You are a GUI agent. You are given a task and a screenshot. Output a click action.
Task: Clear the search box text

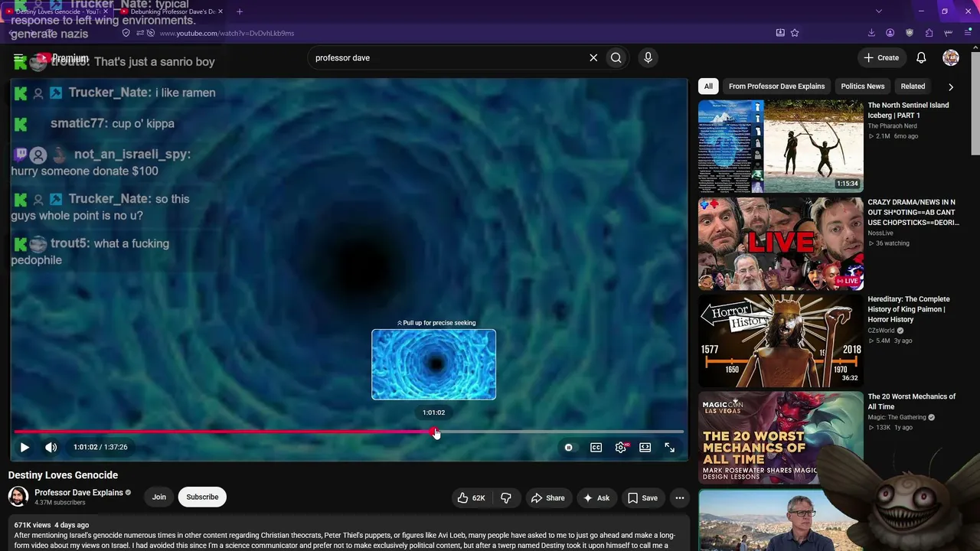pos(593,58)
